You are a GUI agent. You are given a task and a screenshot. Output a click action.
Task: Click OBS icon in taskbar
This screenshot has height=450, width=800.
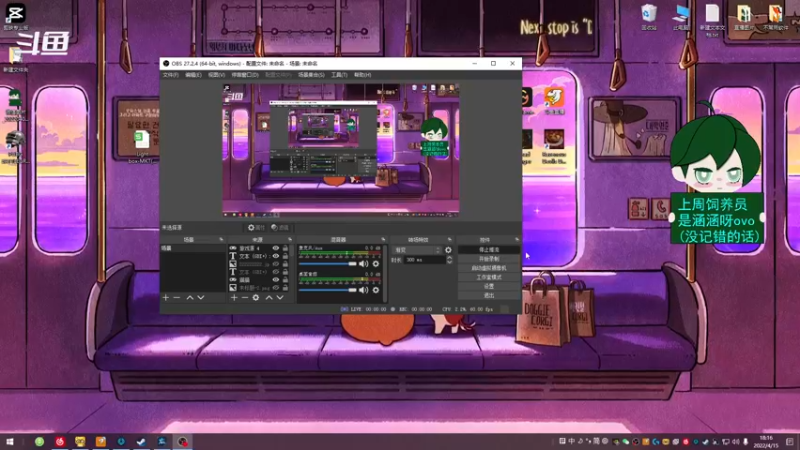[x=183, y=442]
